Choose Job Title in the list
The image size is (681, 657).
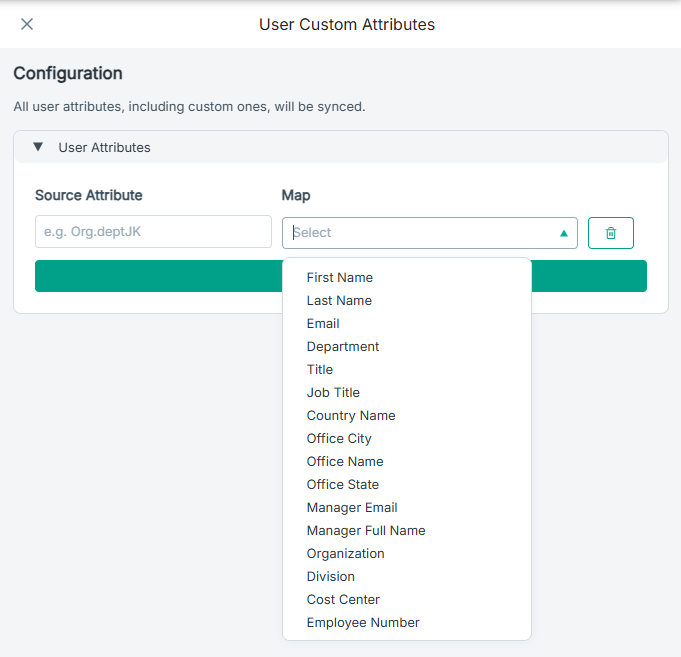coord(333,393)
